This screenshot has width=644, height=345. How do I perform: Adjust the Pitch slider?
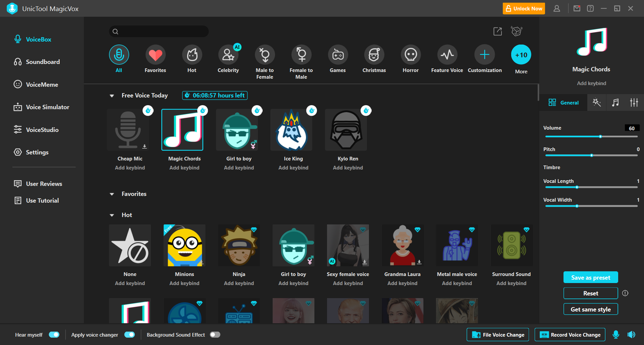coord(592,155)
